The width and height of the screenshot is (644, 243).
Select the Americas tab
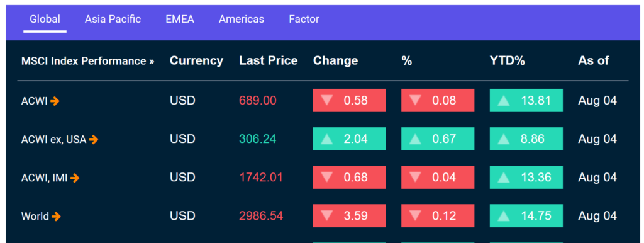tap(241, 19)
